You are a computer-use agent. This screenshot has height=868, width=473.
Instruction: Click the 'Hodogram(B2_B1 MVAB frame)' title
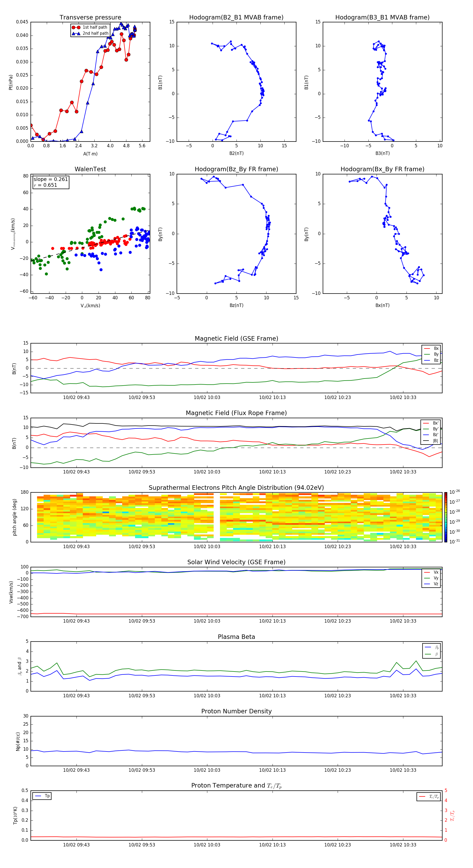[x=236, y=18]
